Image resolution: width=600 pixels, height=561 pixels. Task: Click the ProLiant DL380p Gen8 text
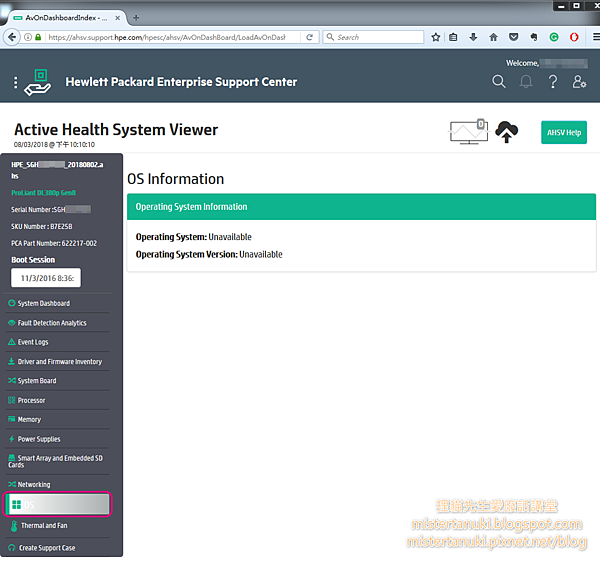click(43, 192)
